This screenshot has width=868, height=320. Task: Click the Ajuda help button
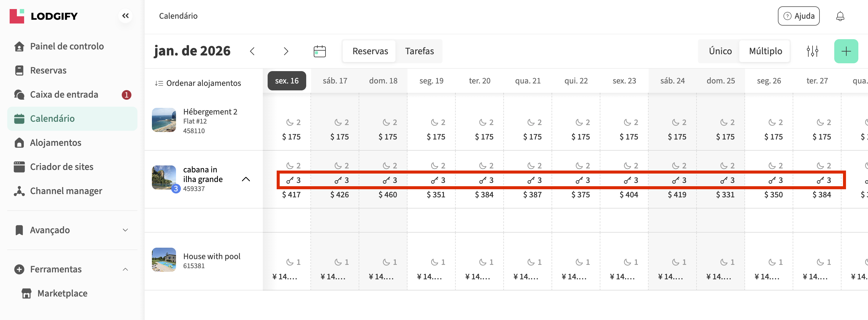pyautogui.click(x=798, y=16)
